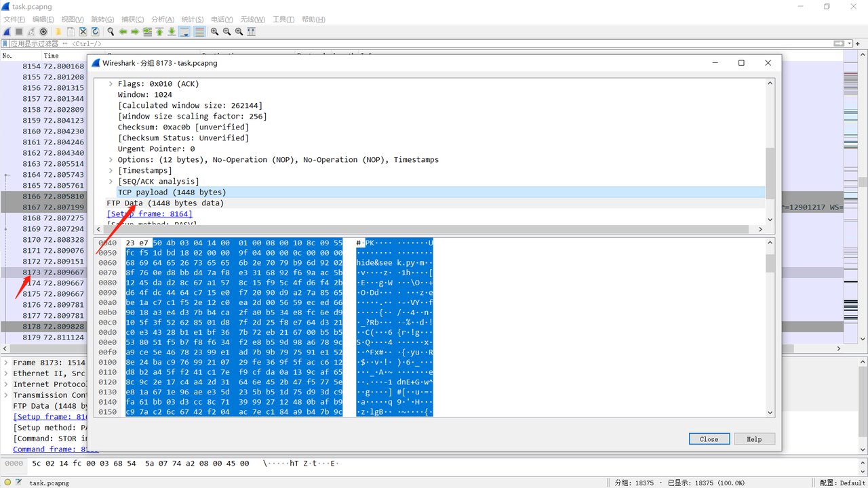Select packet 8166 in packet list
Screen dimensions: 868x488
coord(43,197)
